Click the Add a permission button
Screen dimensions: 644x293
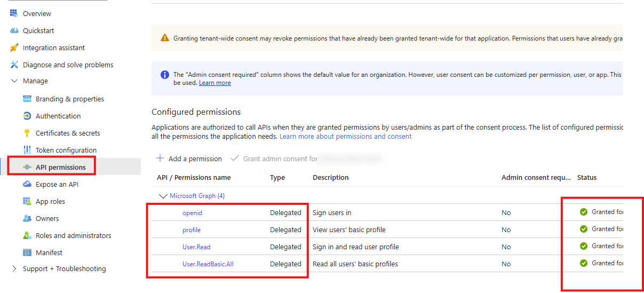[x=189, y=159]
